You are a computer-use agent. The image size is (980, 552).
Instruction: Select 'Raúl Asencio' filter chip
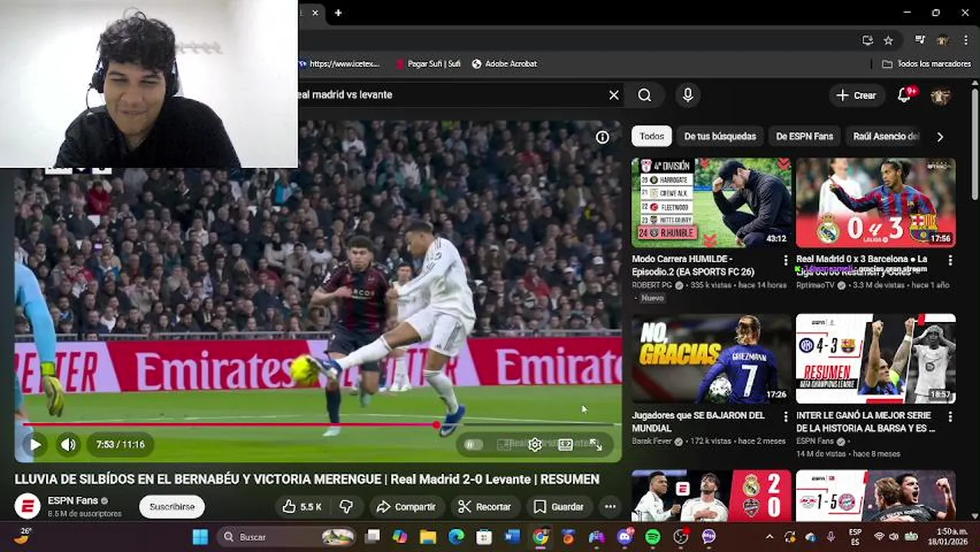(x=886, y=136)
